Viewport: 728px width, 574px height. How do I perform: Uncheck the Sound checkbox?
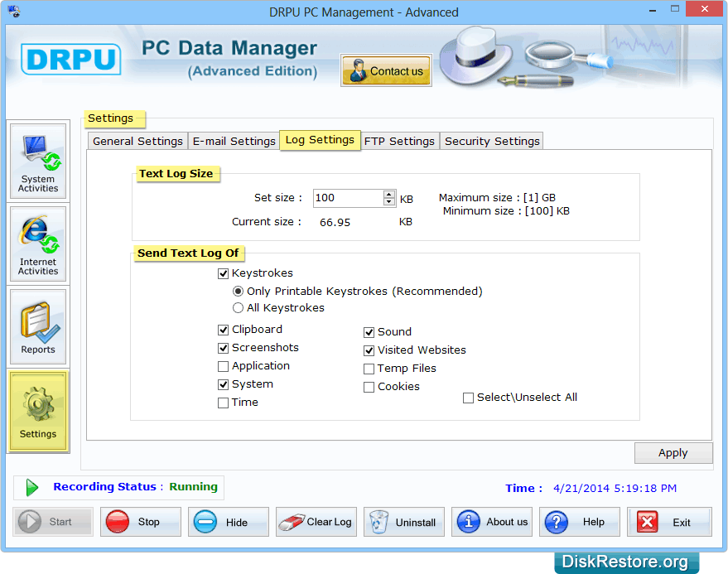[369, 332]
